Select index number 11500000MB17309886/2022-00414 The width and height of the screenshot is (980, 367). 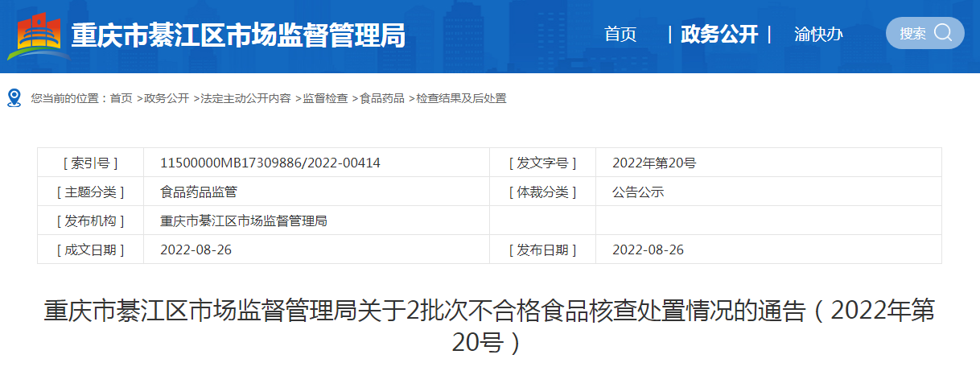click(x=270, y=163)
